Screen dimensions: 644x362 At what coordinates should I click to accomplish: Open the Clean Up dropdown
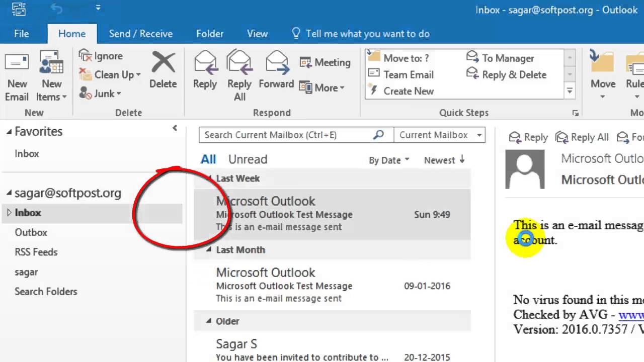pyautogui.click(x=138, y=75)
